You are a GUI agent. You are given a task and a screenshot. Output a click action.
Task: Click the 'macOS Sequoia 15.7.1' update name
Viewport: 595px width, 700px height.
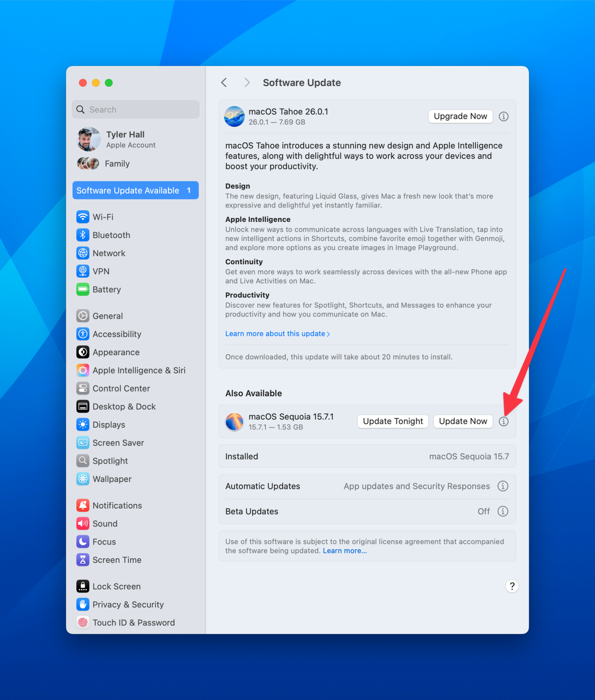point(291,416)
